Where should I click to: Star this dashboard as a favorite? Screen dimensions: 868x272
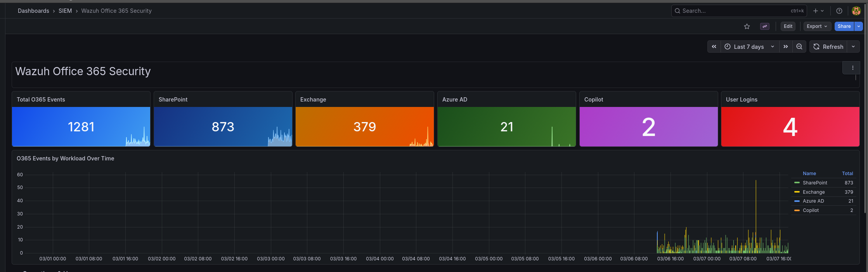[747, 26]
